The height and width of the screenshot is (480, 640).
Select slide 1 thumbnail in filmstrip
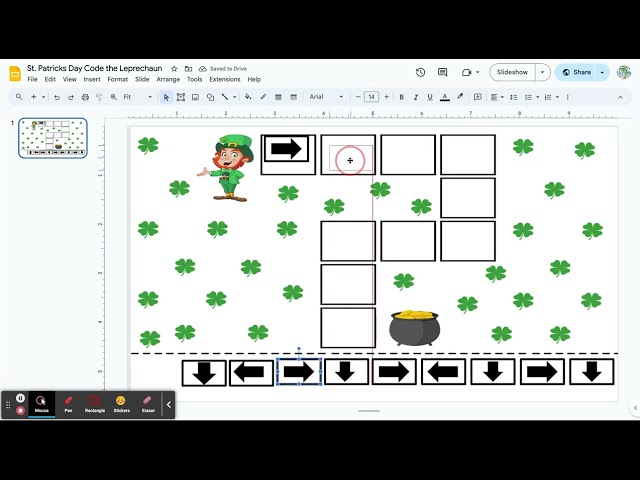click(53, 138)
